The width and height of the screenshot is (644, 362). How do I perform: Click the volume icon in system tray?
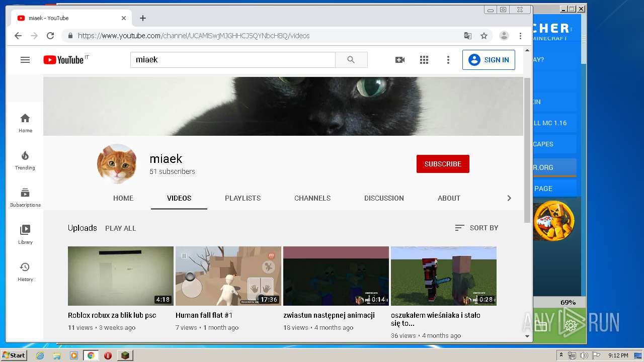(x=584, y=355)
